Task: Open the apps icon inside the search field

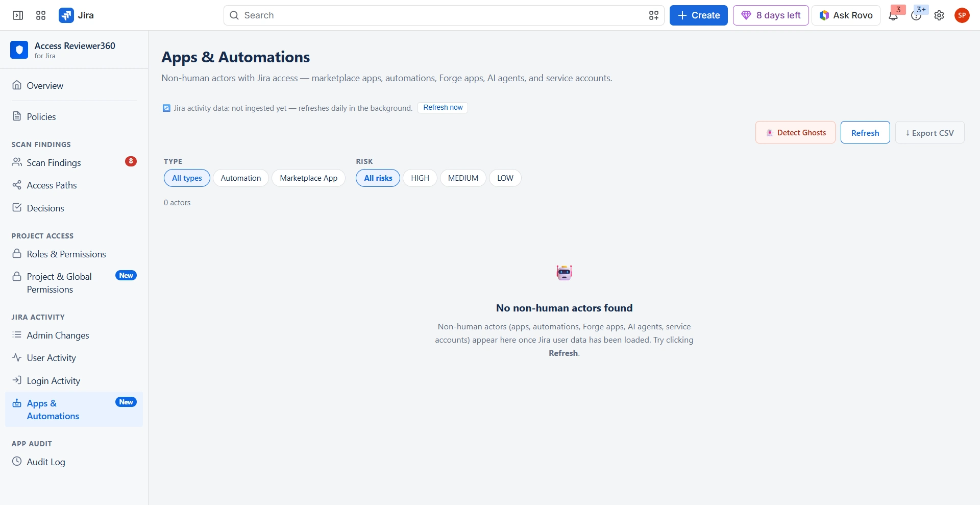Action: point(654,15)
